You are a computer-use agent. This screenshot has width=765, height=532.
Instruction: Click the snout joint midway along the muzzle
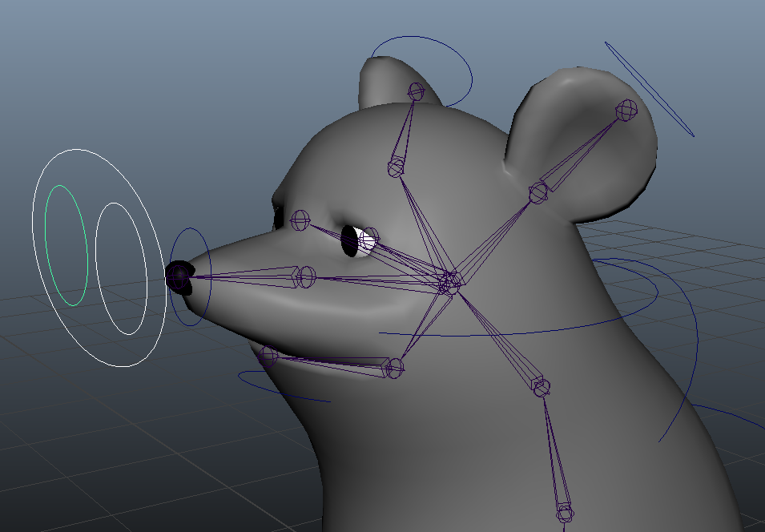[304, 277]
